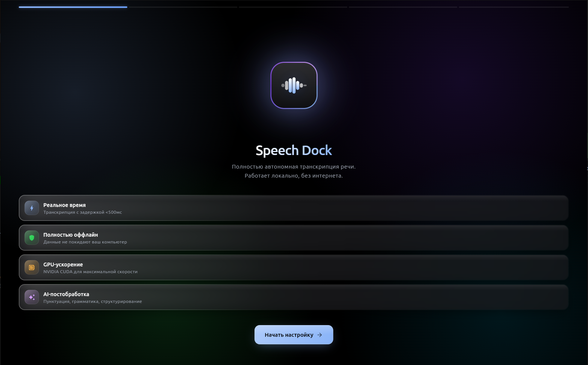Click the "Полностью оффлайн" feature title
The height and width of the screenshot is (365, 588).
click(71, 235)
